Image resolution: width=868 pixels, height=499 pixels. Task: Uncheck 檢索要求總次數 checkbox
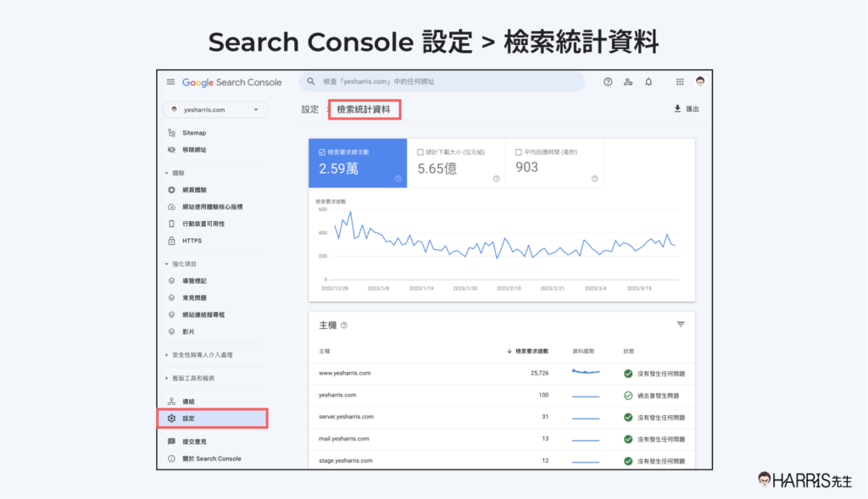click(322, 152)
